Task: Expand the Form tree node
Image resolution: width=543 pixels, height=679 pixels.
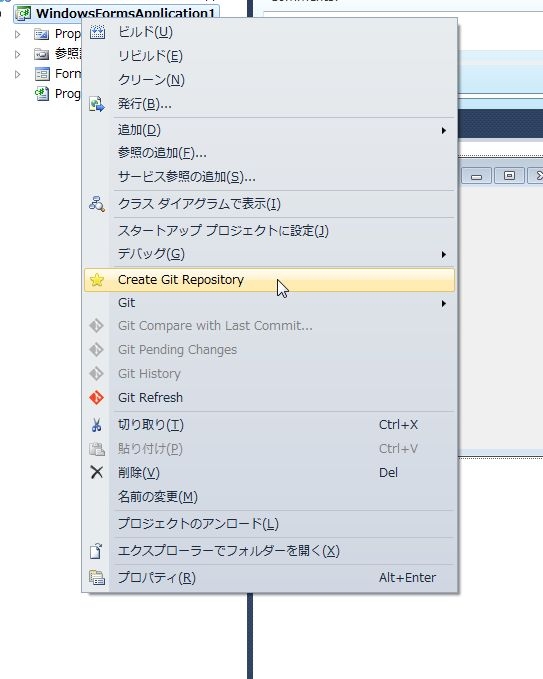Action: click(17, 74)
